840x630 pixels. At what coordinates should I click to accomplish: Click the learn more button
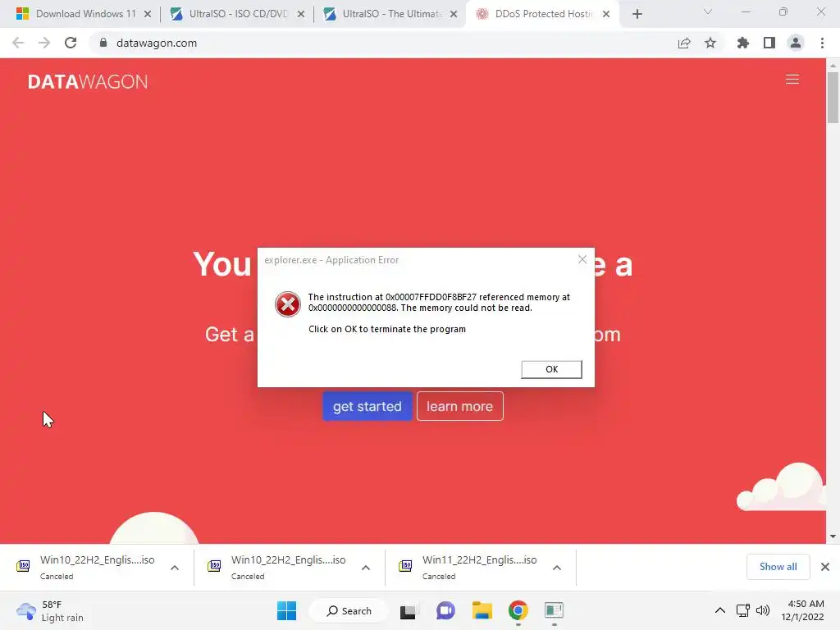(459, 406)
